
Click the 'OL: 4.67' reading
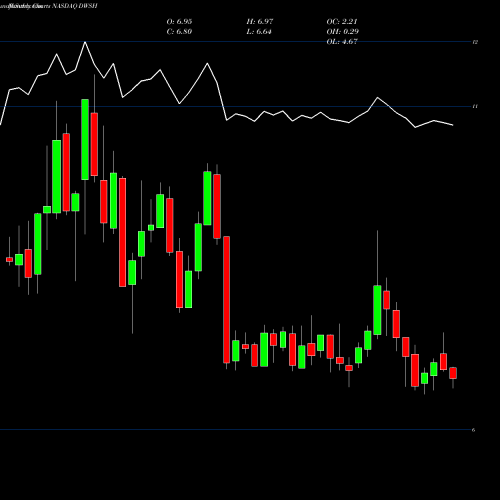[342, 42]
